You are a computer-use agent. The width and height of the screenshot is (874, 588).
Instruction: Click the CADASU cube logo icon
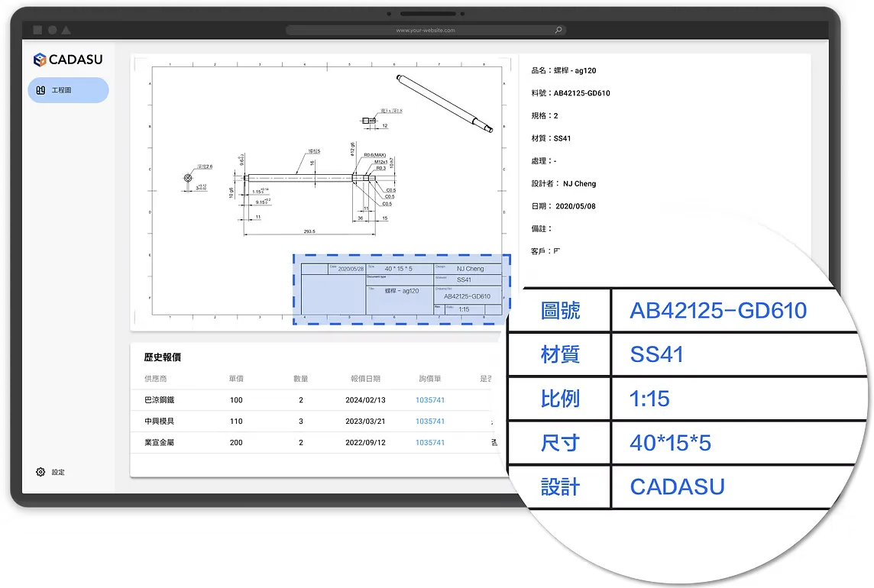click(39, 60)
